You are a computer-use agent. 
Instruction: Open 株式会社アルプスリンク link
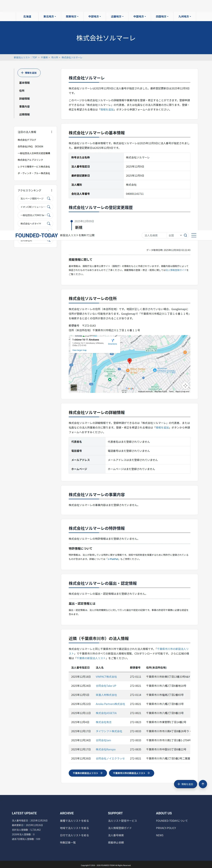(30, 160)
